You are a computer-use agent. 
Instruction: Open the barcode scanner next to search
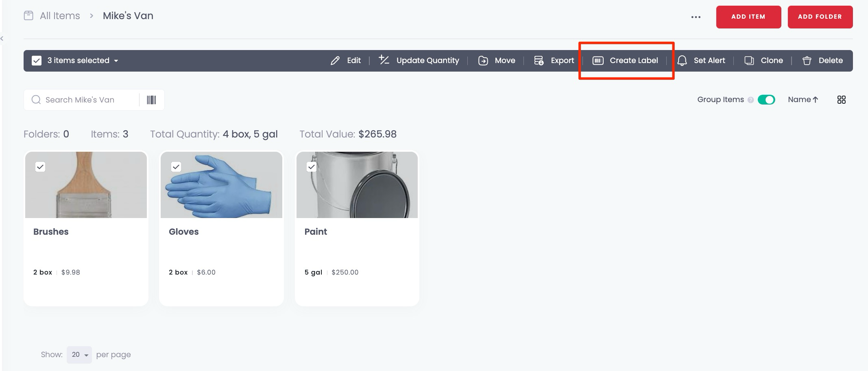click(x=151, y=100)
